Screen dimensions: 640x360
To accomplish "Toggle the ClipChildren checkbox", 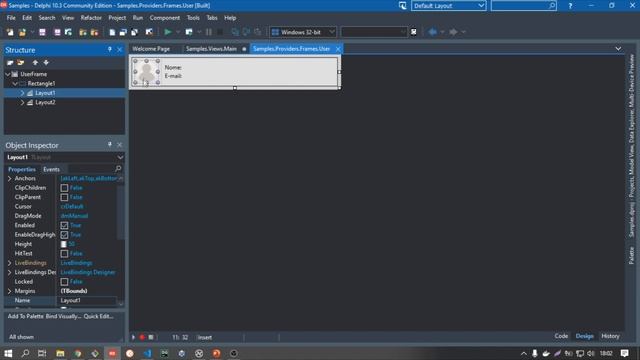I will [x=64, y=188].
